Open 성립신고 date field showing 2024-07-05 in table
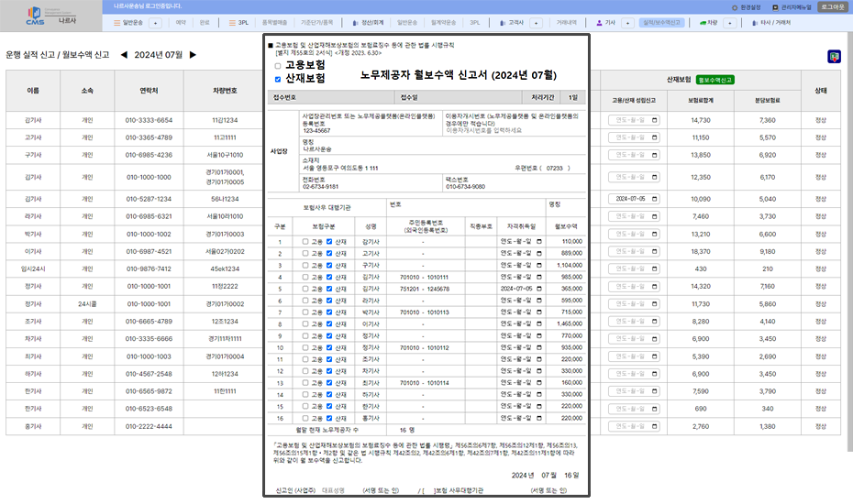The image size is (853, 504). pyautogui.click(x=634, y=199)
